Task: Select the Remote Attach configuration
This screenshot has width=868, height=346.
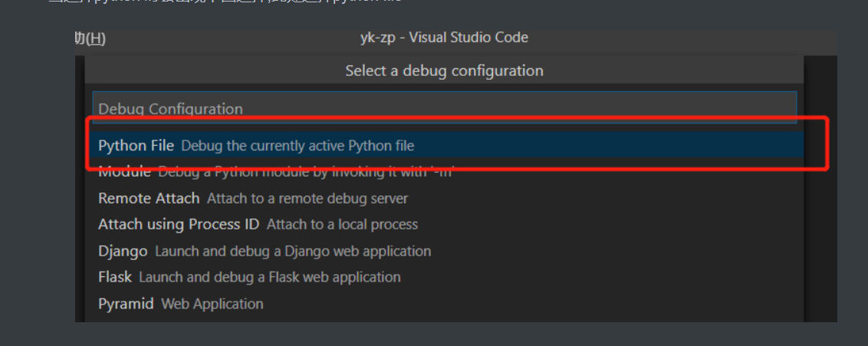Action: point(149,198)
